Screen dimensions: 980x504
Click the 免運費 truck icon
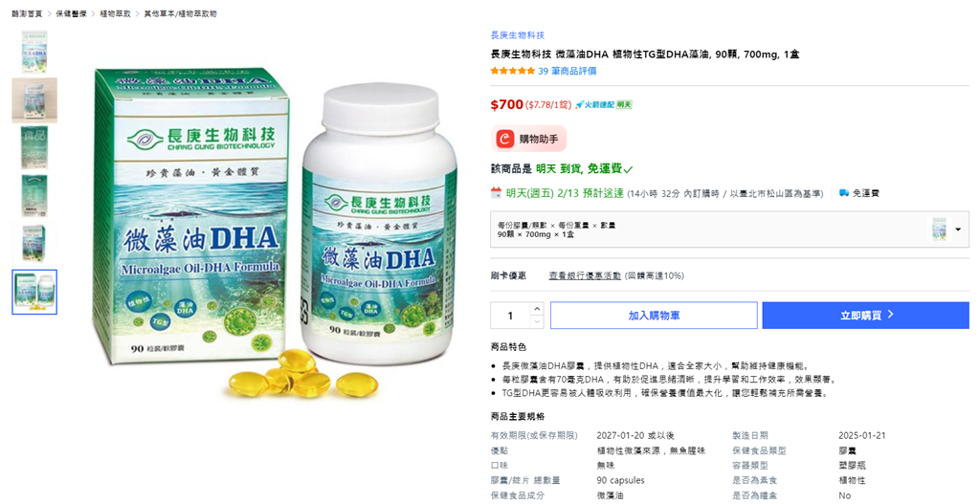point(844,193)
